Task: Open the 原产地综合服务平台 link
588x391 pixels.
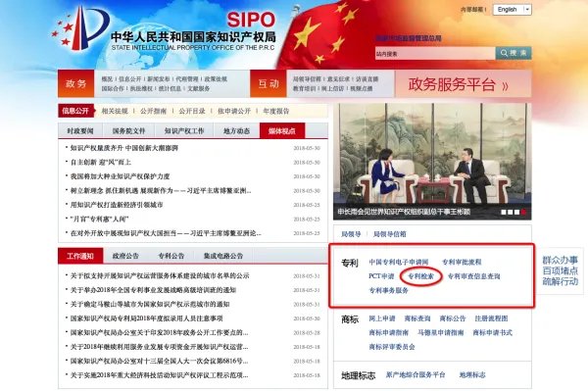Action: tap(416, 375)
